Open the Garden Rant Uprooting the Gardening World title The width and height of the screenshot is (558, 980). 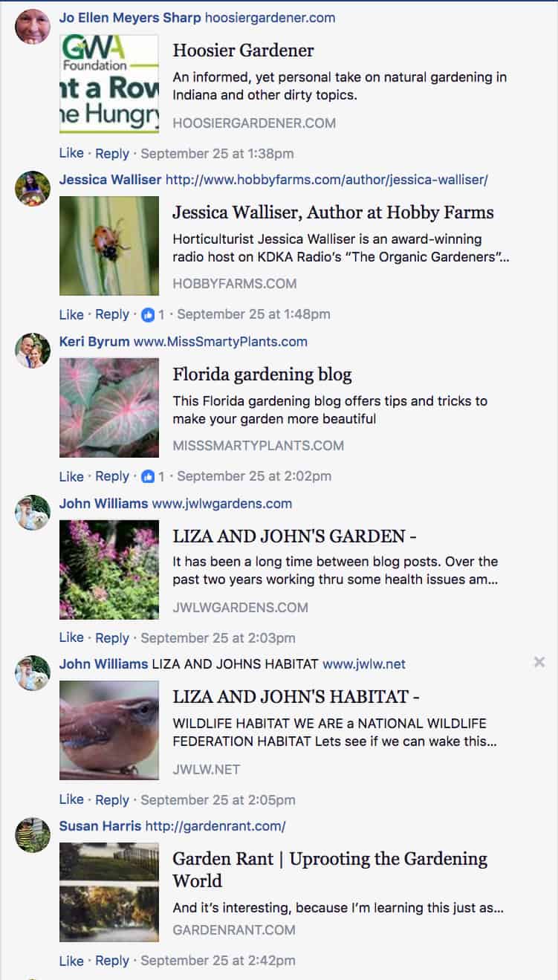coord(330,869)
